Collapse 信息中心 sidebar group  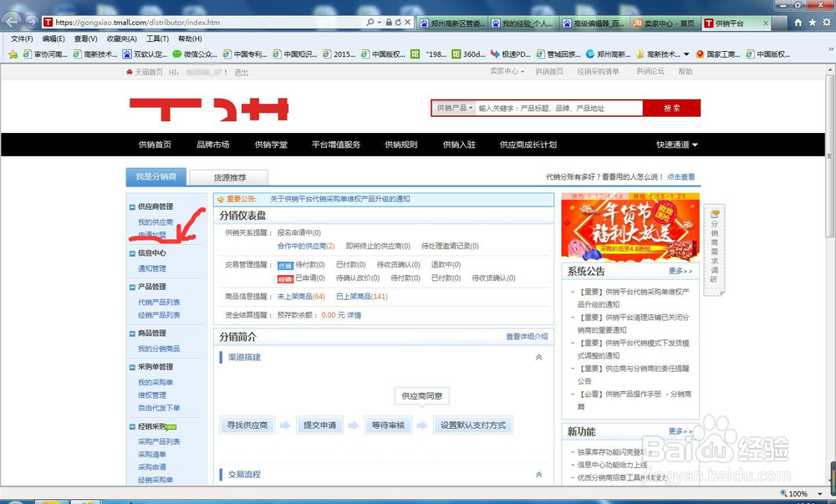132,253
